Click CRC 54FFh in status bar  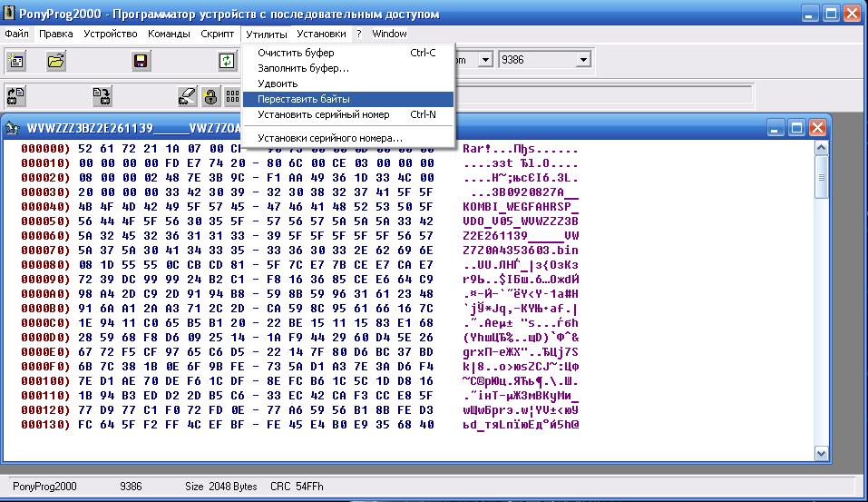pos(297,487)
